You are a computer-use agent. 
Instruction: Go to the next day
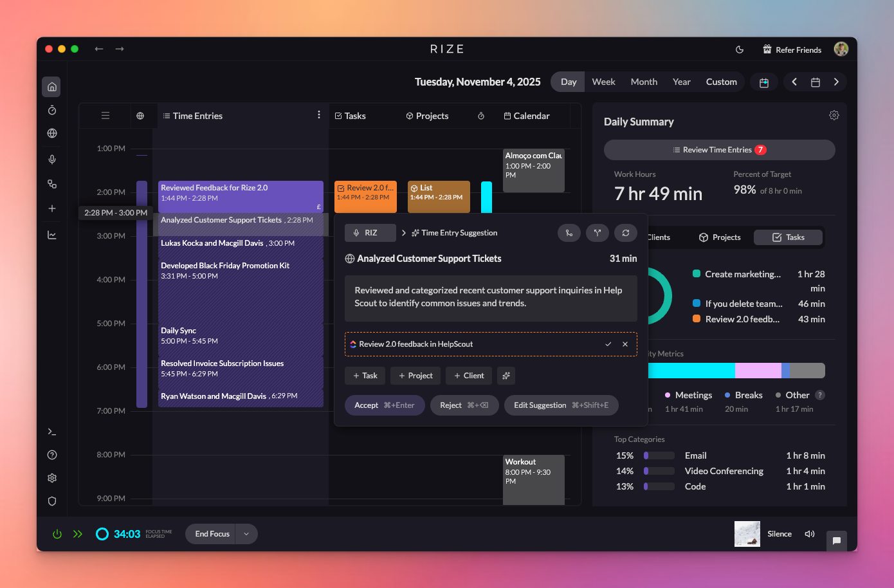[x=836, y=82]
